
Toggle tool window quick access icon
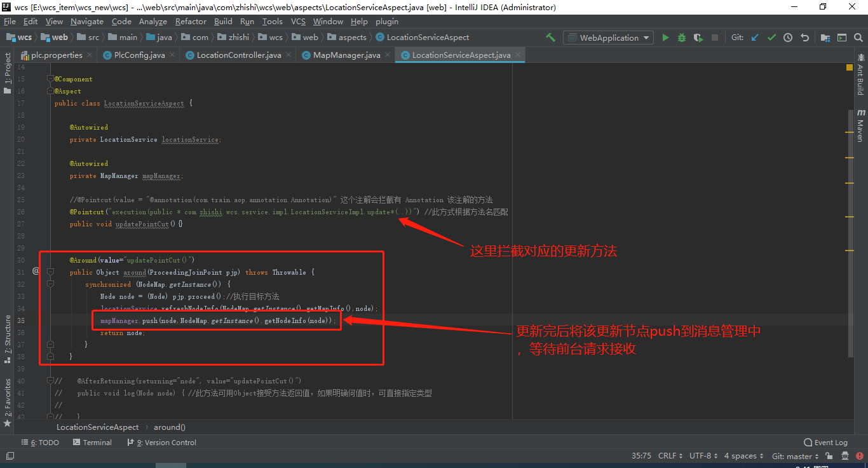[x=10, y=456]
